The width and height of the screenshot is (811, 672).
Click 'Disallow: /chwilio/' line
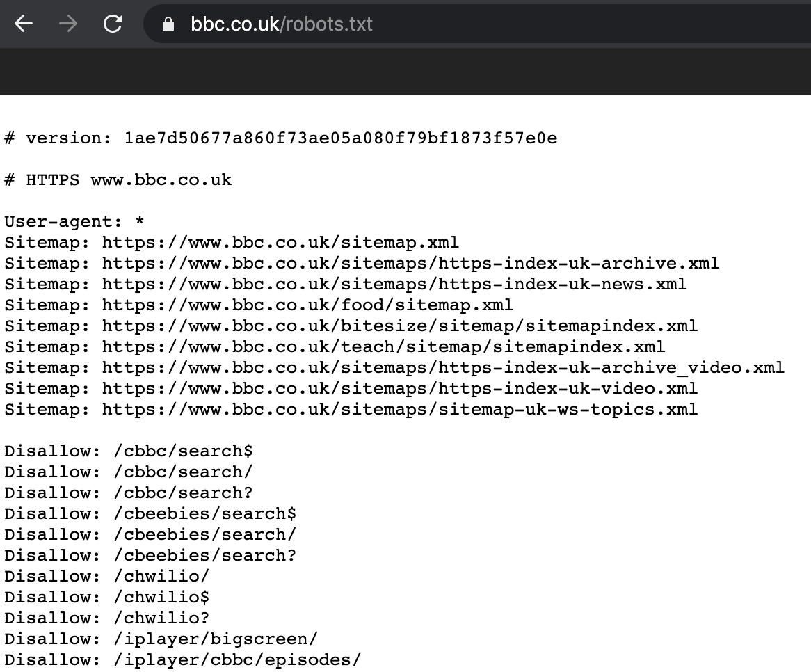click(107, 576)
